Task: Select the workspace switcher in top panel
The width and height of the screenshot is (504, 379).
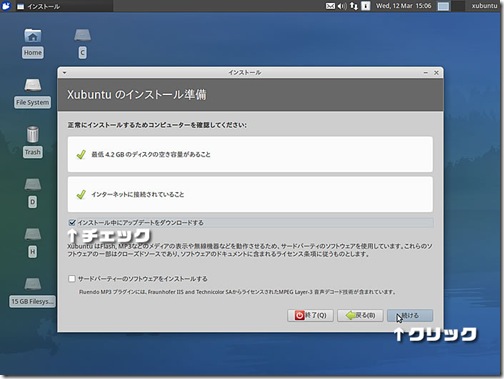Action: coord(451,6)
